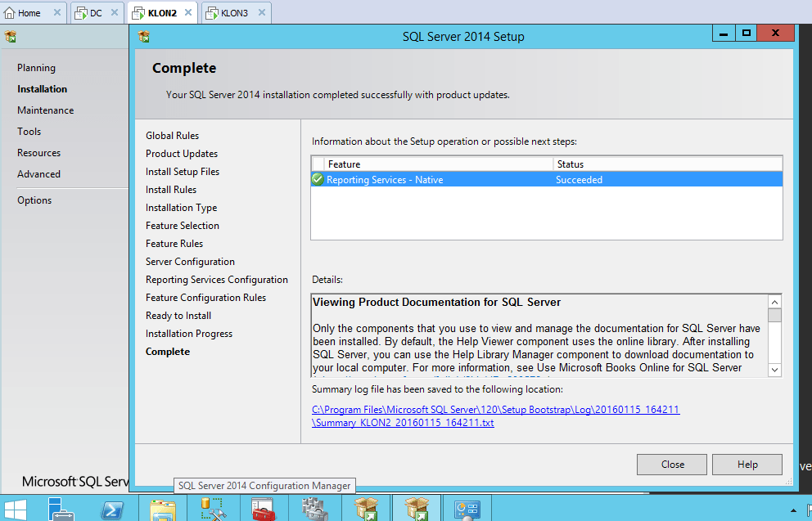Open SQL Server 2014 Configuration Manager icon
The height and width of the screenshot is (521, 812).
click(213, 509)
